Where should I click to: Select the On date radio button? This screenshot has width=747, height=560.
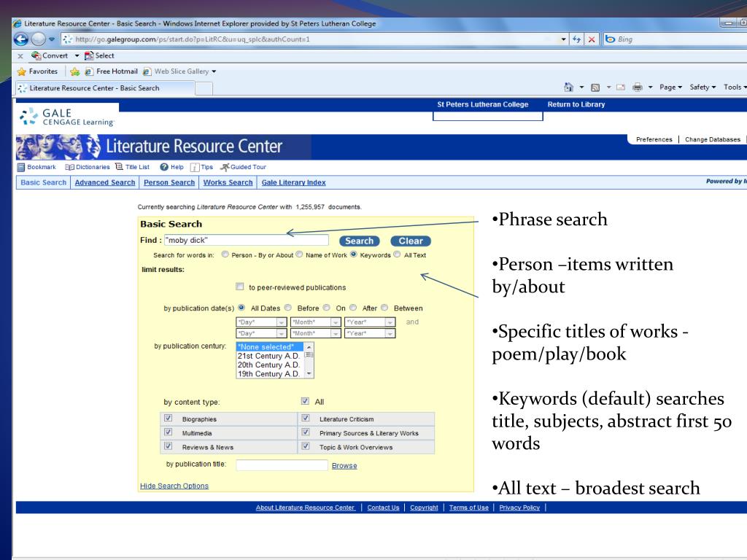click(x=326, y=308)
